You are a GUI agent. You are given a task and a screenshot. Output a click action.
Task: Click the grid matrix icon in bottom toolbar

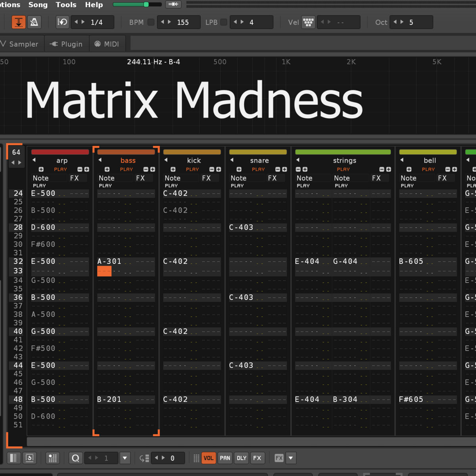(x=52, y=458)
